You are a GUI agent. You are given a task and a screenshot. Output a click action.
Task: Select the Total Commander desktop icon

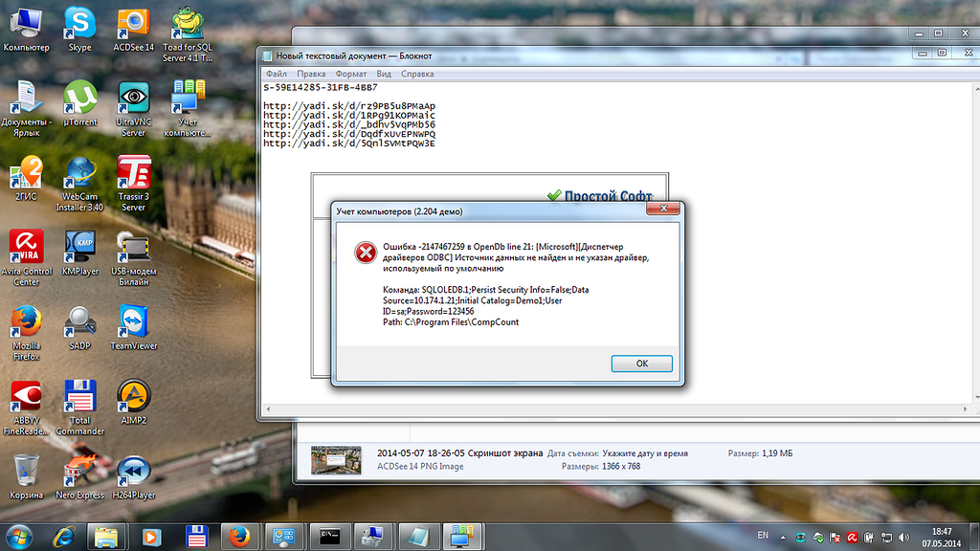tap(80, 402)
